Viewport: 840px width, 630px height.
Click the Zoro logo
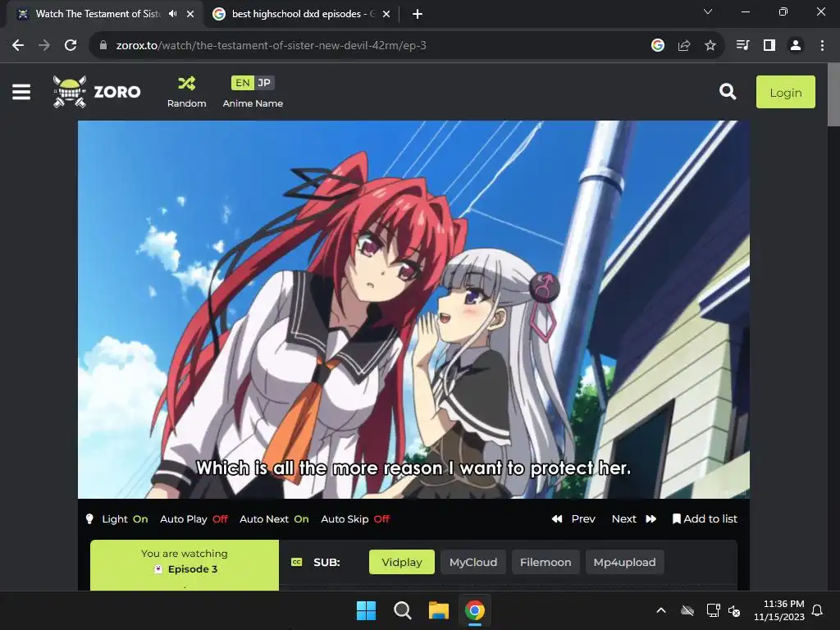click(x=97, y=92)
